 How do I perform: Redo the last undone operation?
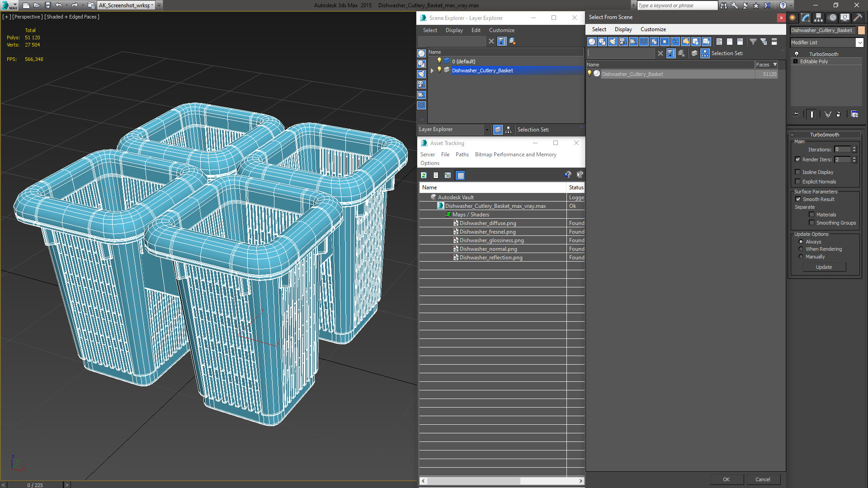coord(75,5)
